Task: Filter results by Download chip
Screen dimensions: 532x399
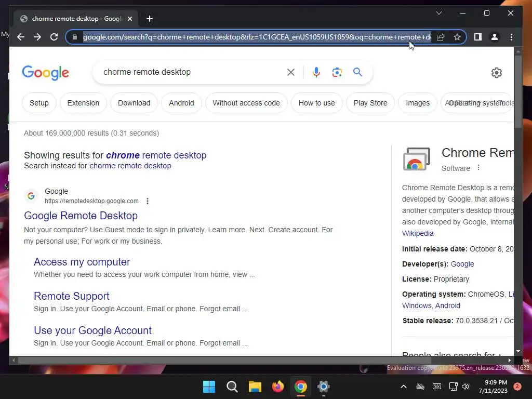Action: tap(134, 103)
